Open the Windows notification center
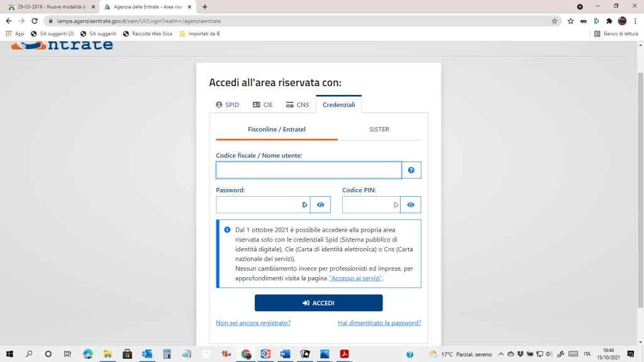Image resolution: width=644 pixels, height=362 pixels. (x=631, y=354)
